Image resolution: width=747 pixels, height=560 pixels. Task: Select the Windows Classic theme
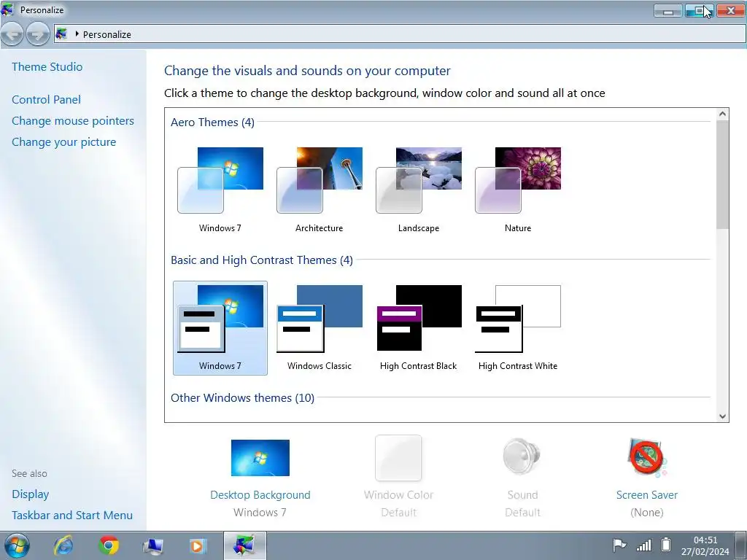(320, 328)
